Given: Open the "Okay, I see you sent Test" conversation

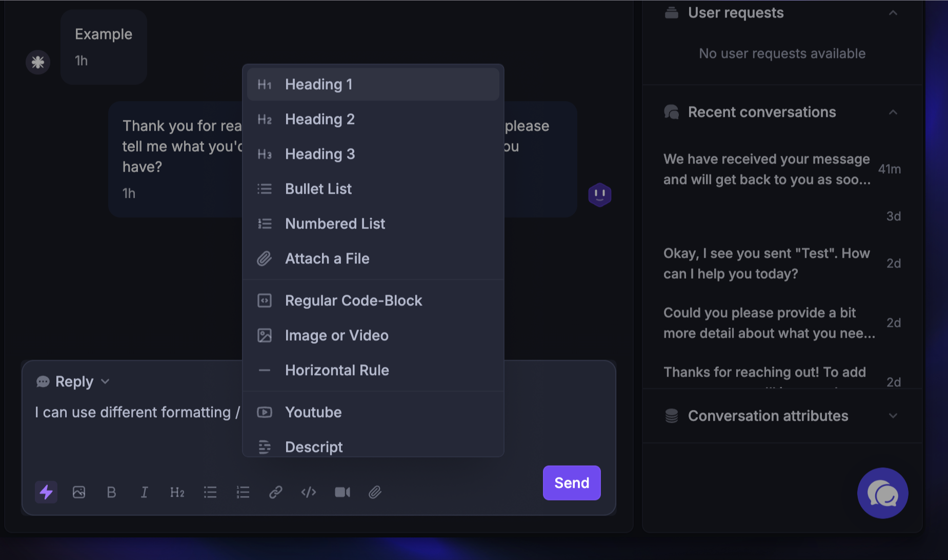Looking at the screenshot, I should tap(766, 263).
